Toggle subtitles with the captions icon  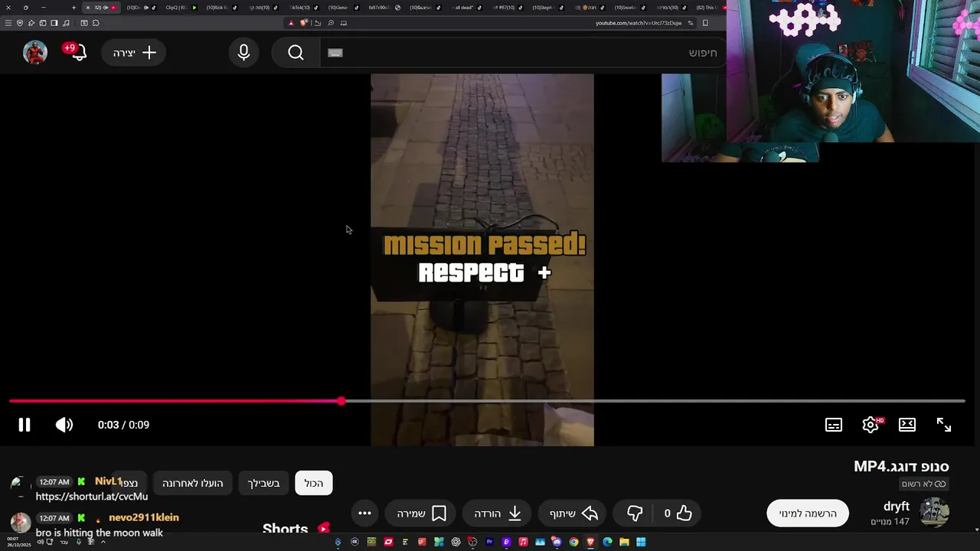point(834,425)
